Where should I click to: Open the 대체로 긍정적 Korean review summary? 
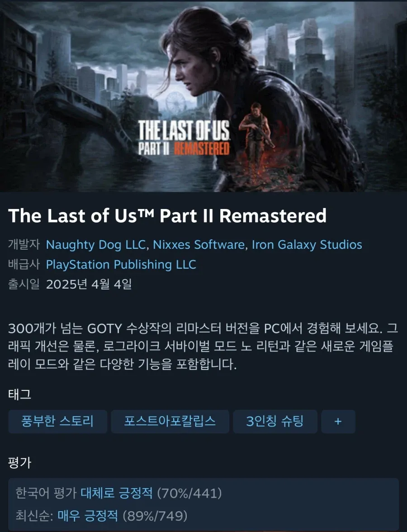point(116,493)
